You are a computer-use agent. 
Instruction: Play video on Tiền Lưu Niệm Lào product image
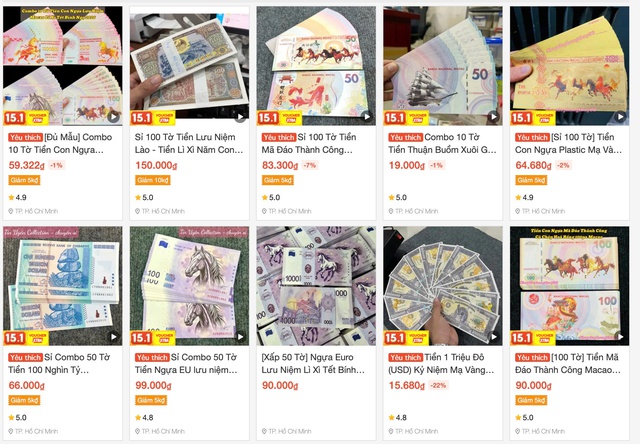pos(240,117)
